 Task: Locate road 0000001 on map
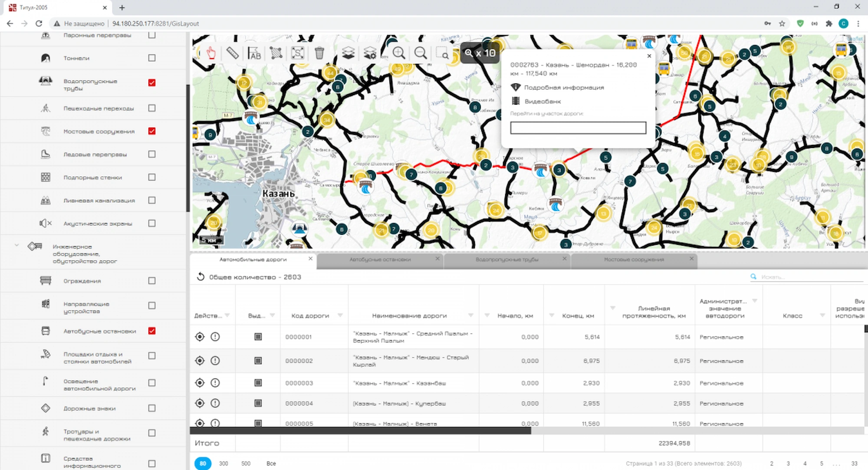coord(200,337)
